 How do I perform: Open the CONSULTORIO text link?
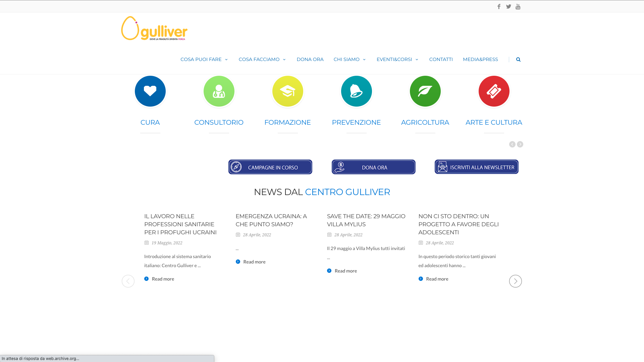(219, 122)
